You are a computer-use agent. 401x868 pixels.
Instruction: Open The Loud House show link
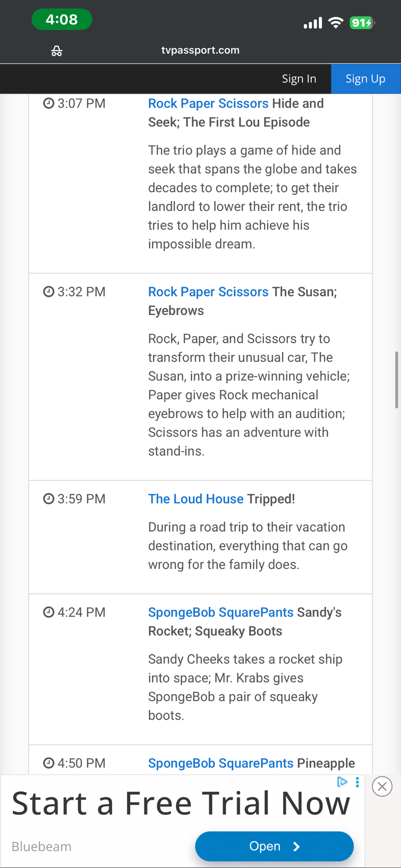pos(196,499)
